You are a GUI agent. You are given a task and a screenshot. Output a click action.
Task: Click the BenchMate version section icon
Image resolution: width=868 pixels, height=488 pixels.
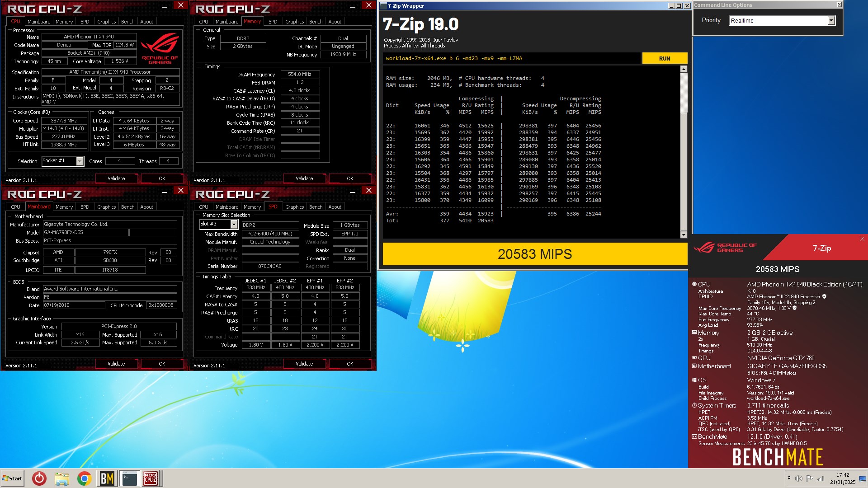(x=694, y=436)
